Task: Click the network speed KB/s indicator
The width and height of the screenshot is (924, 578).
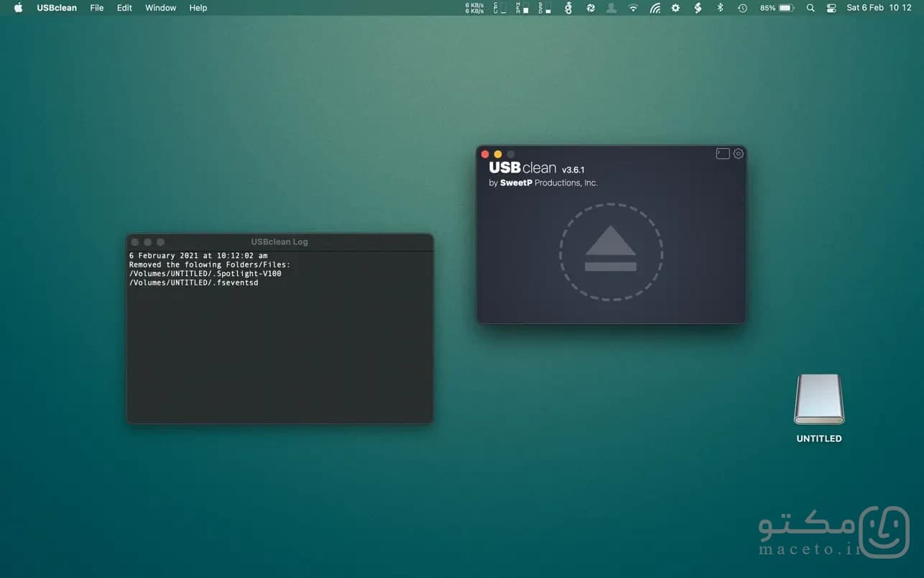Action: (x=474, y=8)
